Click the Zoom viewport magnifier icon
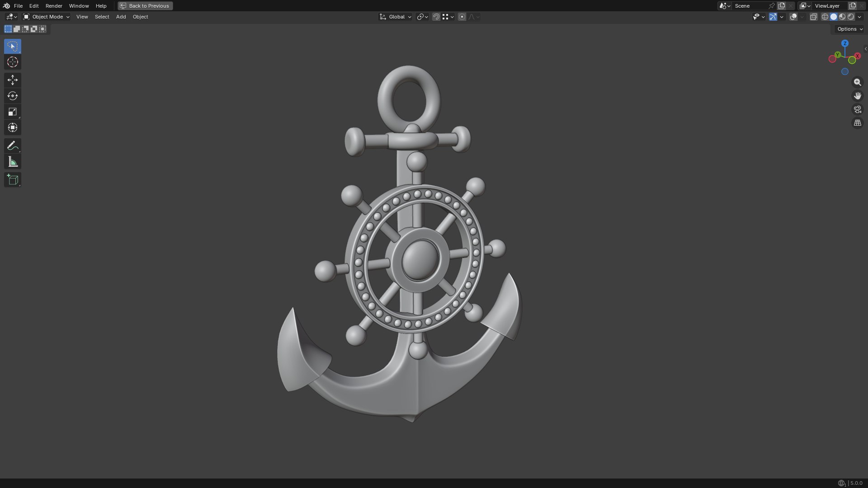Screen dimensions: 868x488 click(857, 82)
